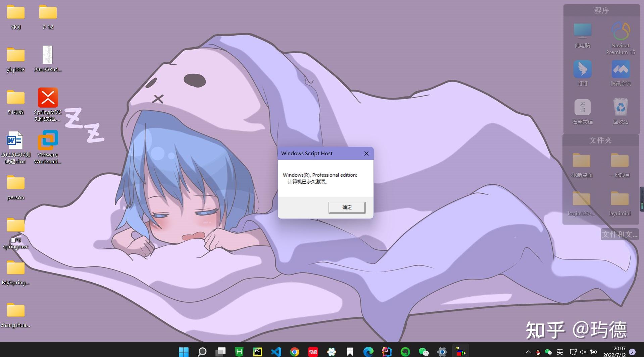The height and width of the screenshot is (357, 644).
Task: Open Google Chrome from the taskbar
Action: (294, 352)
